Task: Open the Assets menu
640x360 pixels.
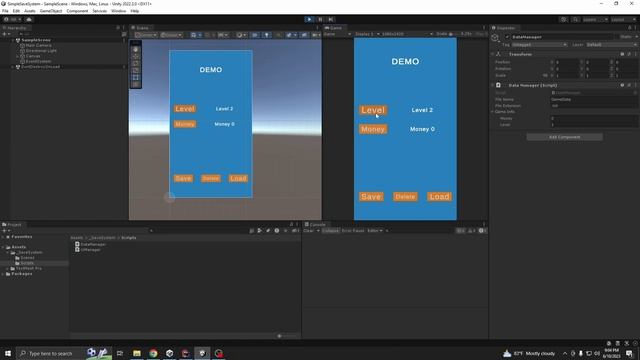Action: pos(30,11)
